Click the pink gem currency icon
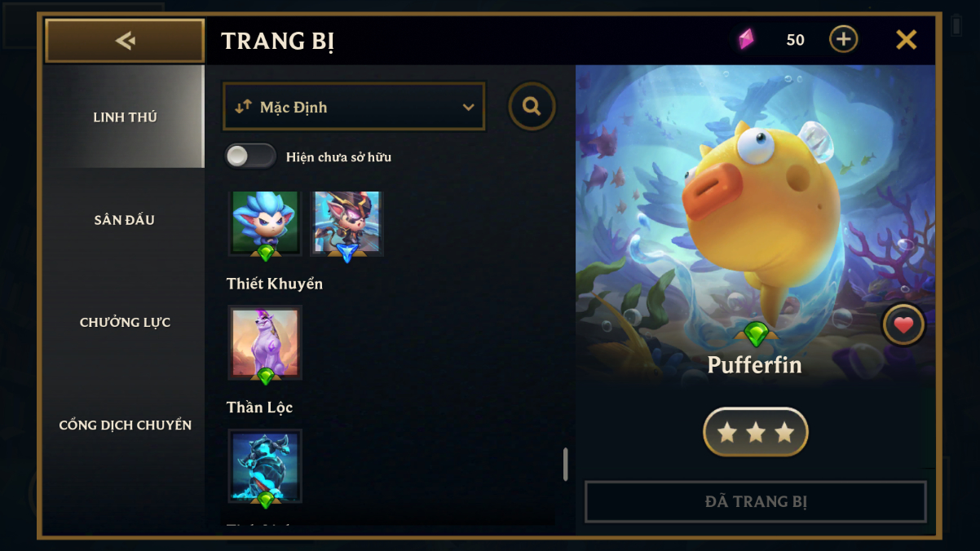980x551 pixels. (746, 39)
